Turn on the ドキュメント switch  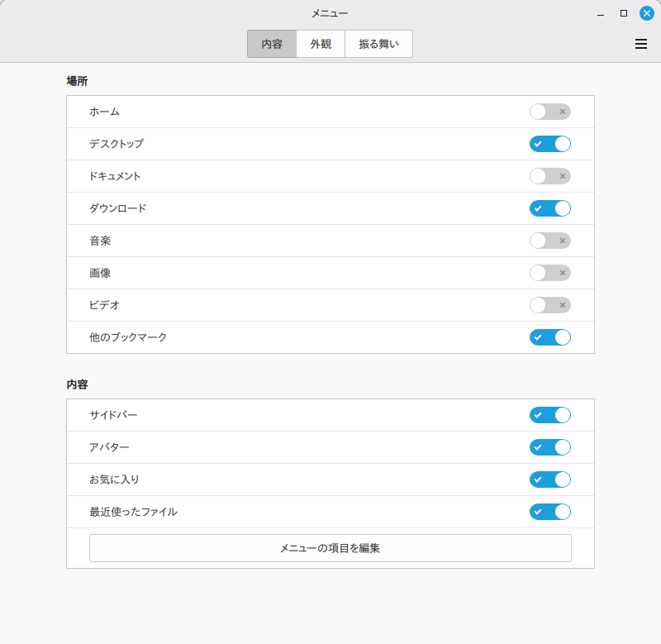tap(549, 176)
